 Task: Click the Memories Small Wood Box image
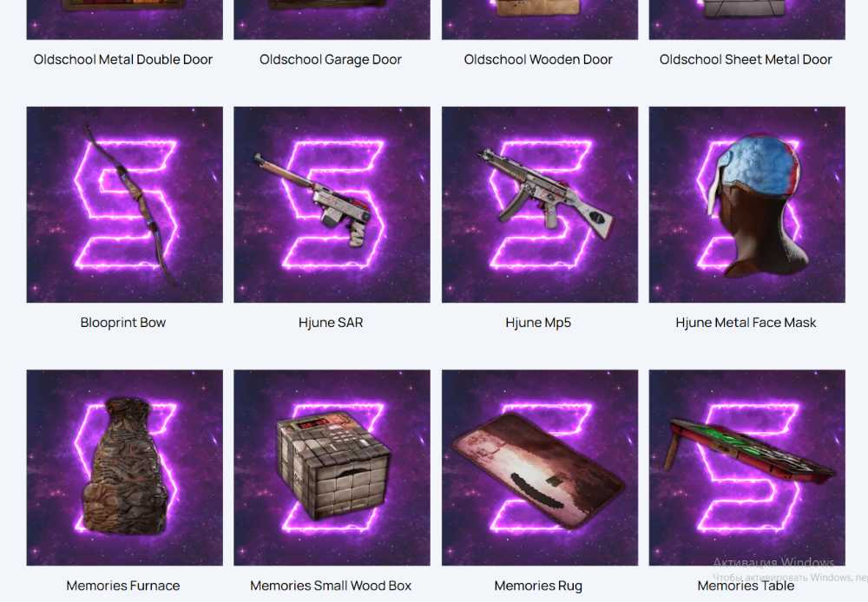coord(332,468)
